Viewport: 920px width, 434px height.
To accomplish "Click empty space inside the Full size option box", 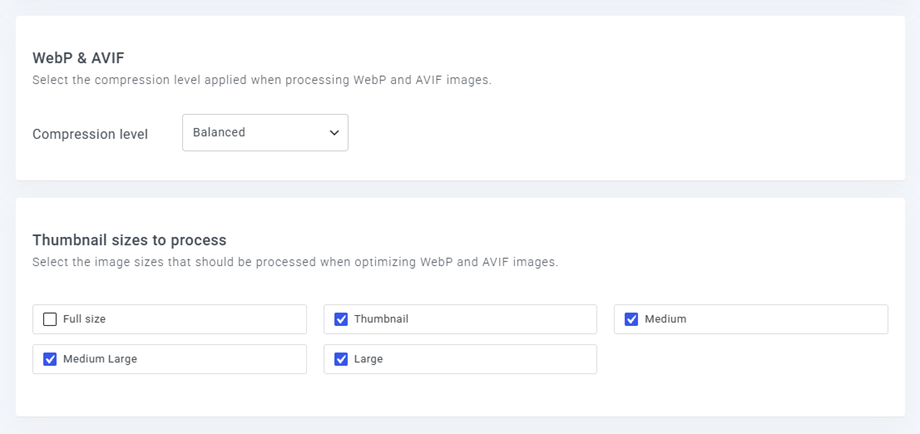I will [x=205, y=319].
